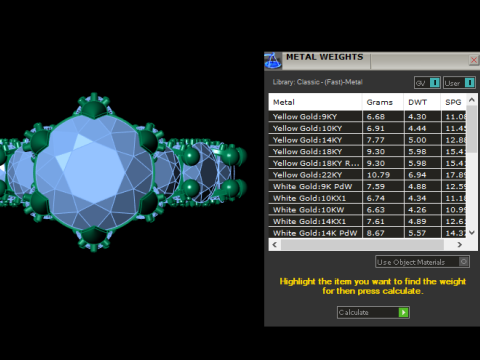Select the White Gold:10KX1 row
The width and height of the screenshot is (480, 360).
(367, 198)
